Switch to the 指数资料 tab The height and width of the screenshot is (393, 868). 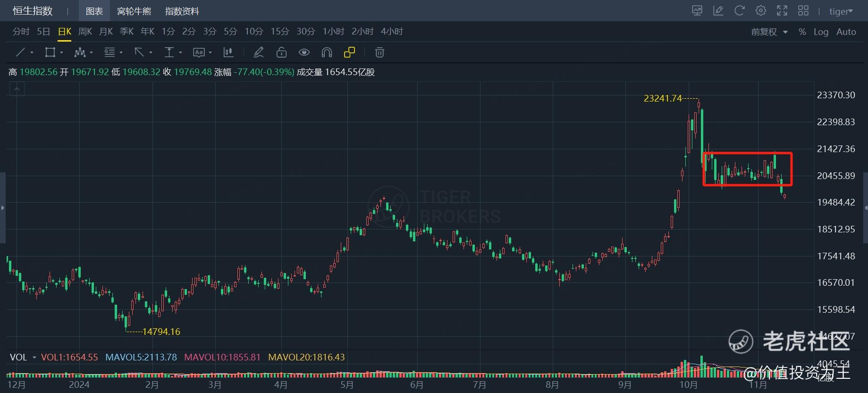[x=182, y=11]
